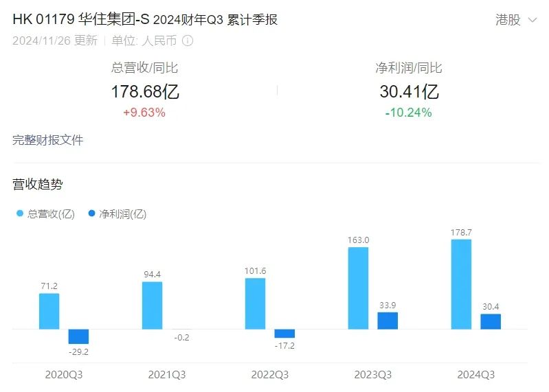Image resolution: width=549 pixels, height=392 pixels.
Task: Click the info icon beside 单位: 人民币
Action: (x=188, y=41)
